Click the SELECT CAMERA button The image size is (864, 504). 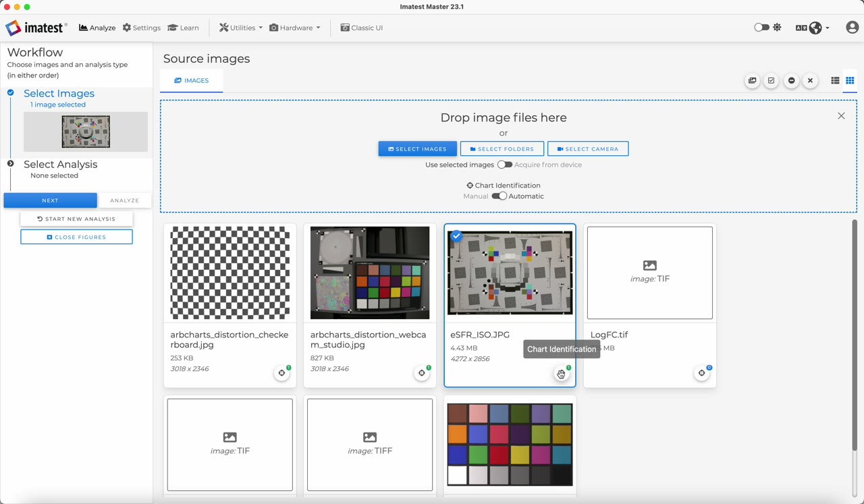[588, 148]
